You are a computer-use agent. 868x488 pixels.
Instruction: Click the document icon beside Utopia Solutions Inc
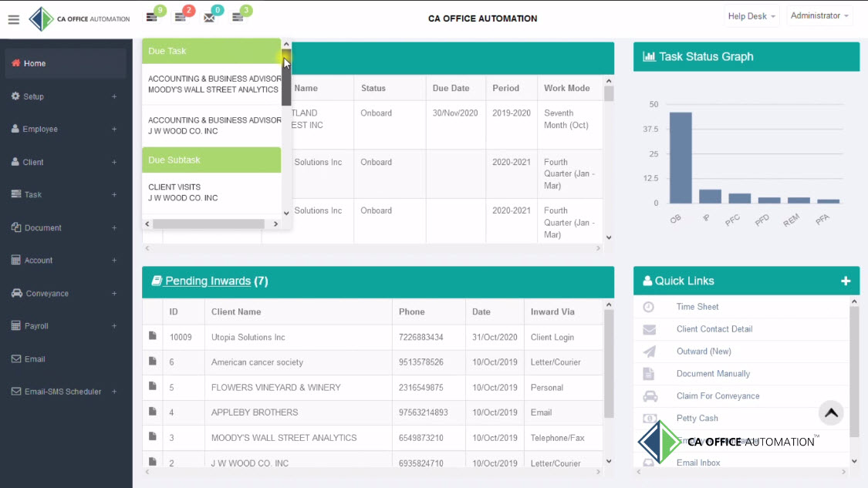coord(151,337)
